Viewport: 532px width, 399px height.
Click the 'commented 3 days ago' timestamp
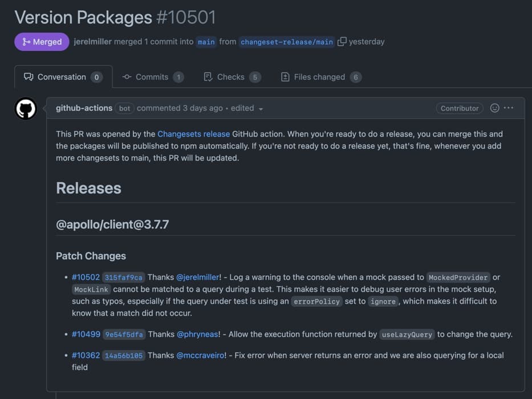tap(180, 108)
